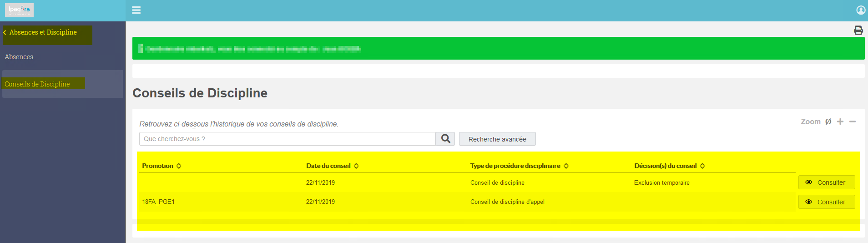Sort by Décision(s) du conseil arrows
Image resolution: width=868 pixels, height=243 pixels.
[x=702, y=166]
